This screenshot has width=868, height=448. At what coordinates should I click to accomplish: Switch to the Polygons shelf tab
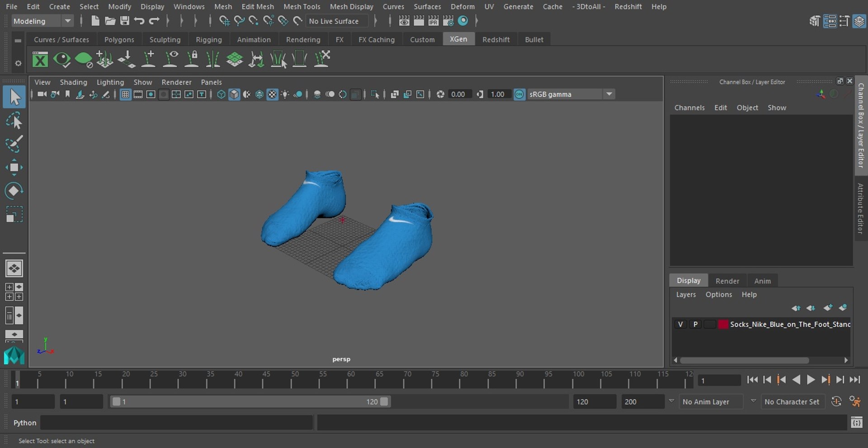119,39
